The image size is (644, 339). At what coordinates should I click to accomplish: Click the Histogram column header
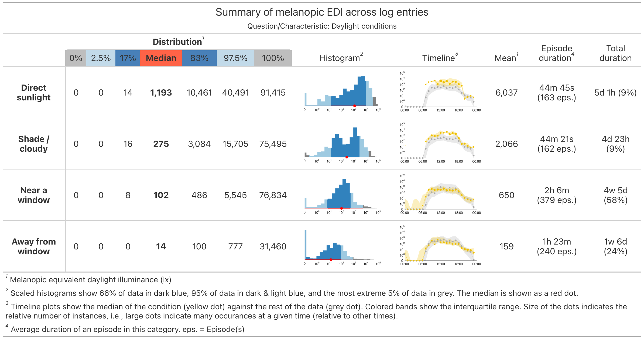(340, 58)
